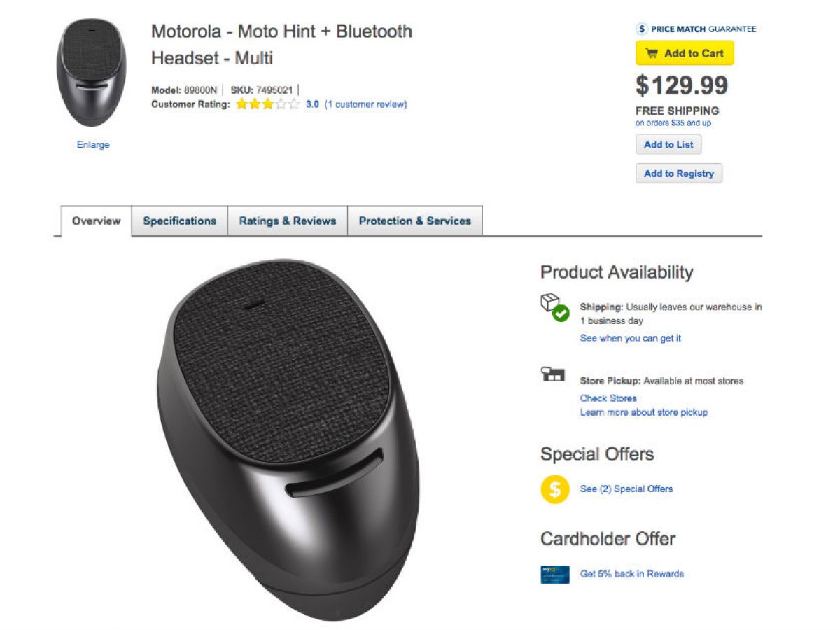Click the rewards credit card icon
The height and width of the screenshot is (630, 840).
[555, 574]
